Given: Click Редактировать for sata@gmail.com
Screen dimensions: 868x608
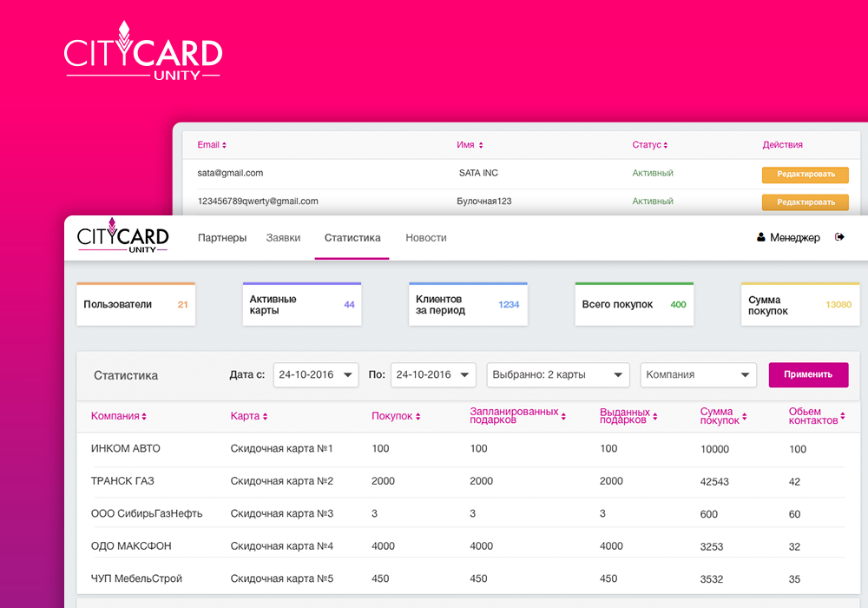Looking at the screenshot, I should [x=805, y=175].
